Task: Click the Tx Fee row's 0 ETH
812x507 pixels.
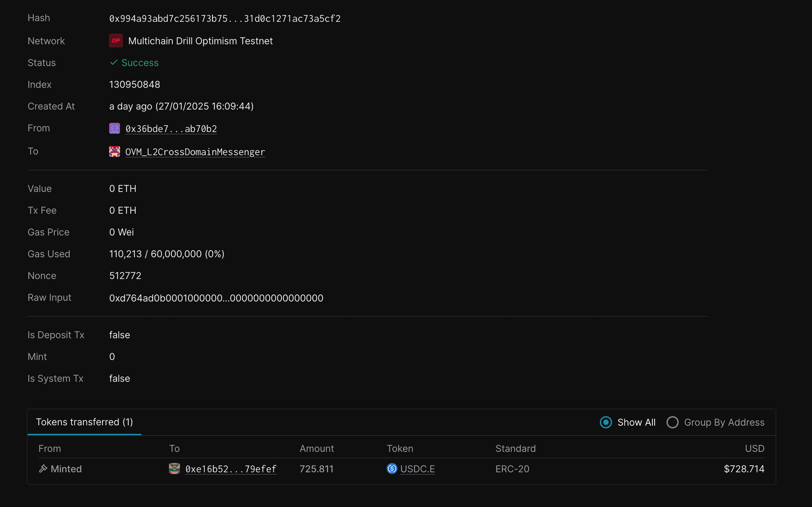Action: pos(123,210)
